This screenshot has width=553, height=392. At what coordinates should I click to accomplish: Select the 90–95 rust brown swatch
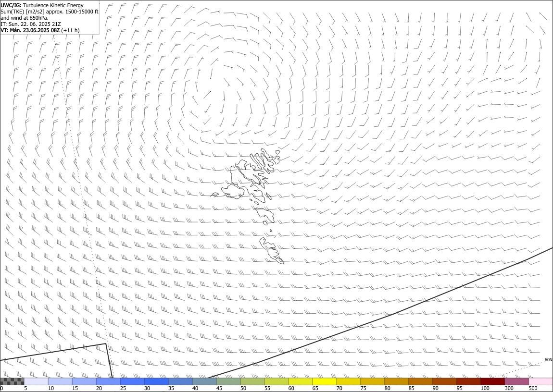click(x=444, y=381)
